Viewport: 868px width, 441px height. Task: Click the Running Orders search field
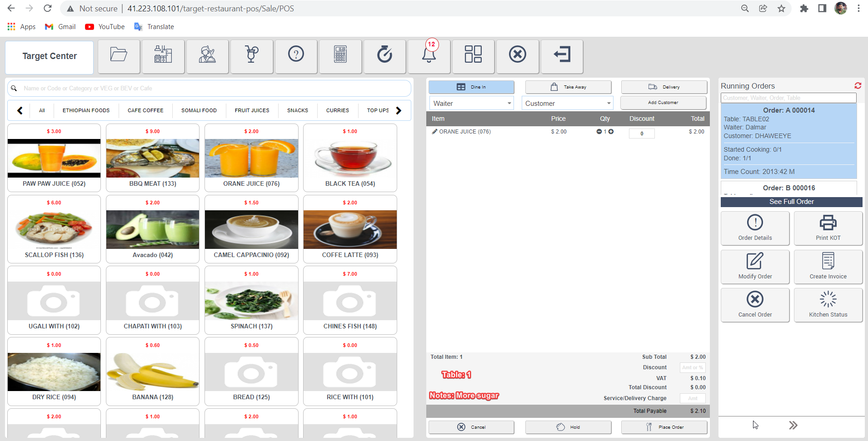click(788, 98)
